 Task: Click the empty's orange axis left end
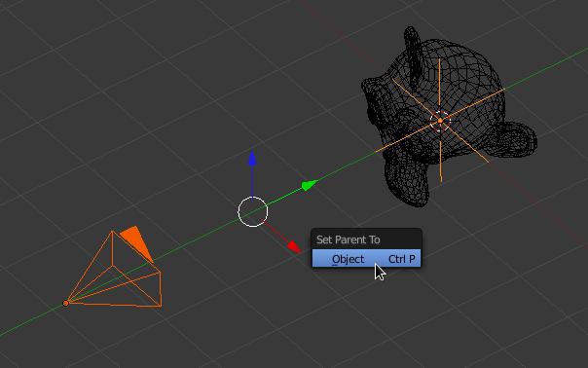(x=378, y=151)
